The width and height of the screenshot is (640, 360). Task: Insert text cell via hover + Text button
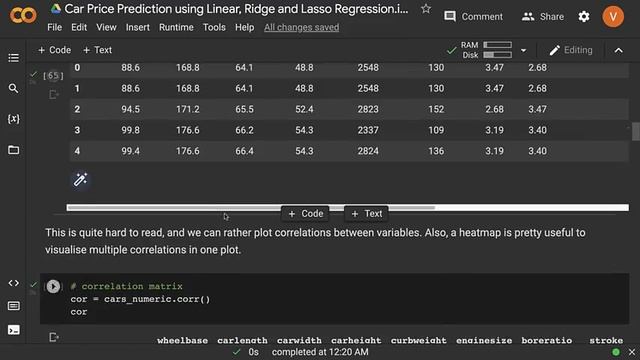click(x=366, y=213)
